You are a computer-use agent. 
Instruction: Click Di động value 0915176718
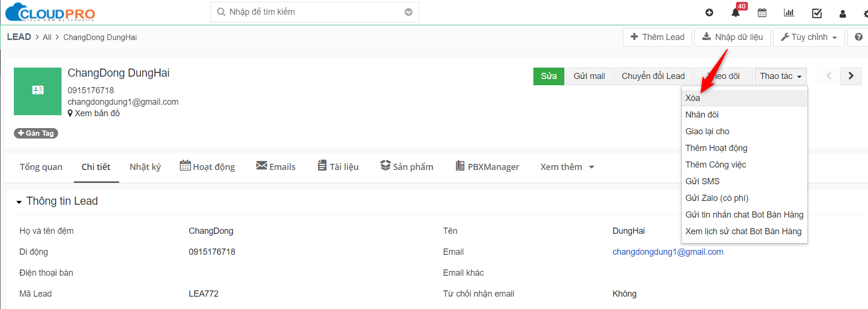[x=212, y=252]
